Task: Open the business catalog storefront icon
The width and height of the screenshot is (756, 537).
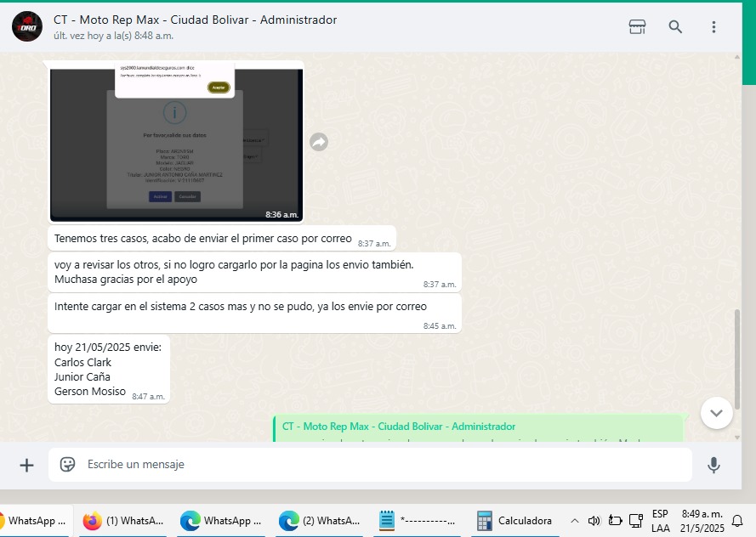Action: tap(637, 27)
